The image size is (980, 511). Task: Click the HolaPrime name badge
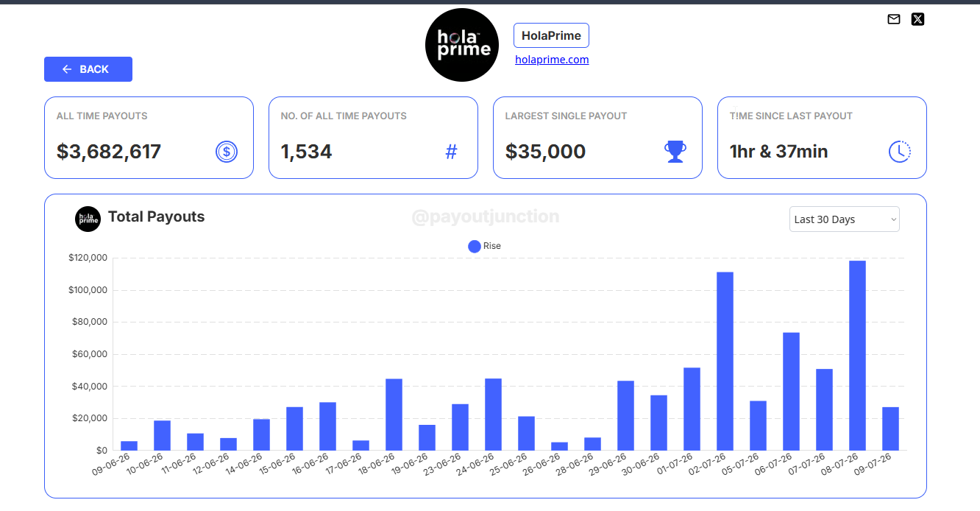[x=551, y=35]
